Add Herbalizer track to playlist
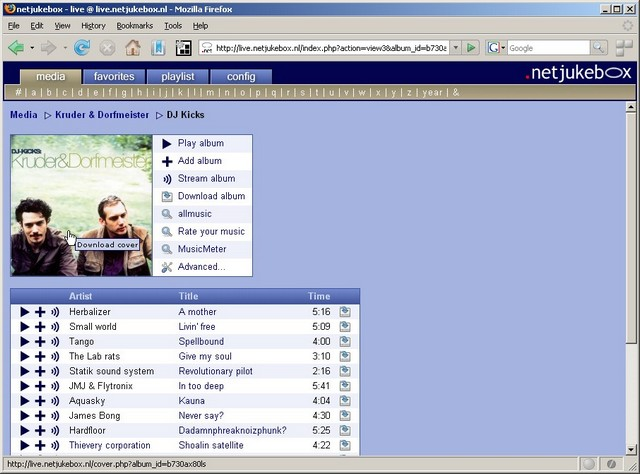Viewport: 640px width, 474px height. tap(40, 312)
